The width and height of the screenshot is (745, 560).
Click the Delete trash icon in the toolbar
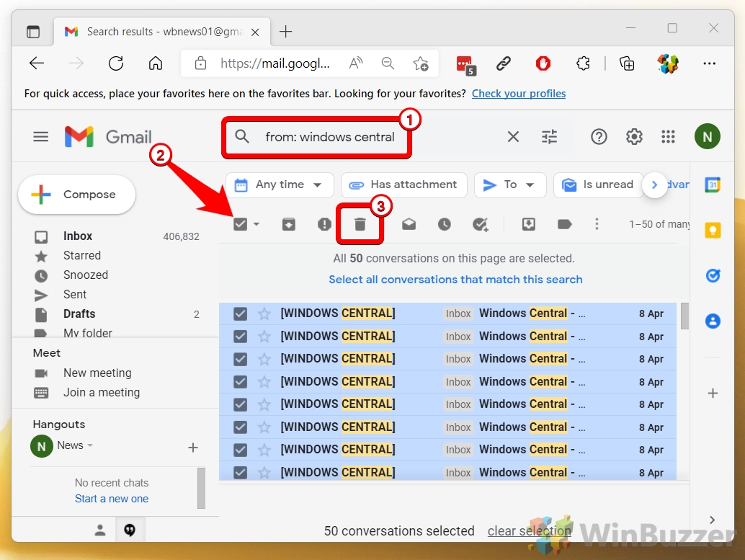click(x=360, y=224)
